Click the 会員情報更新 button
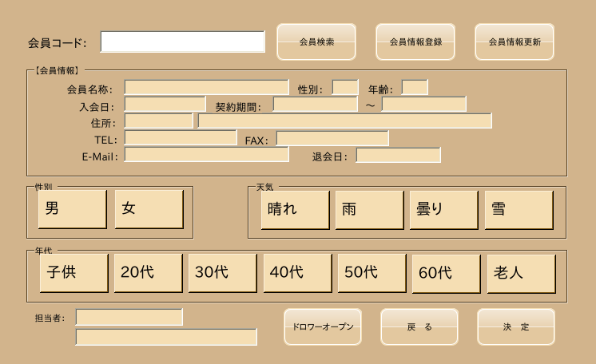This screenshot has height=364, width=596. point(515,42)
